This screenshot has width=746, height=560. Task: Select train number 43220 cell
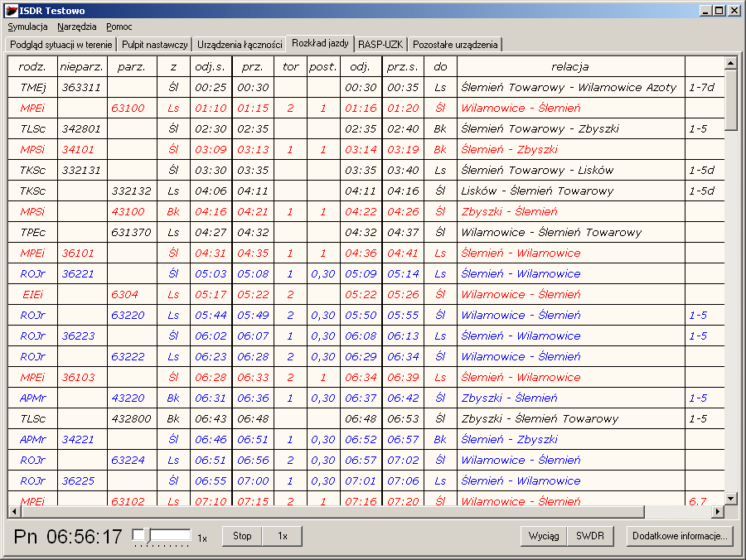132,398
